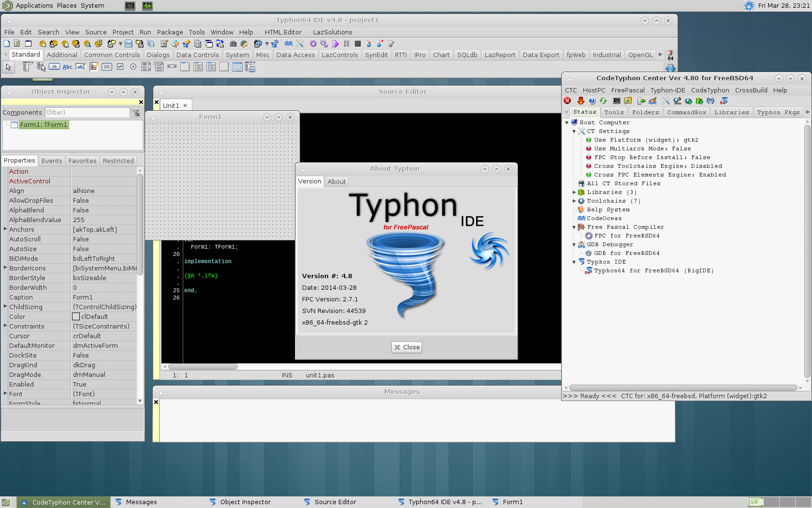
Task: Click the red 64 Typhon icon in CTC
Action: pyautogui.click(x=724, y=101)
